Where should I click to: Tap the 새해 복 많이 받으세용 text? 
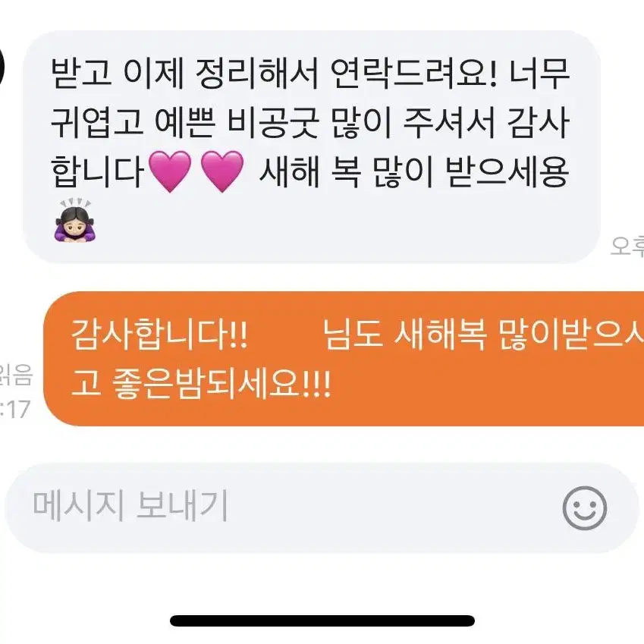(x=414, y=171)
